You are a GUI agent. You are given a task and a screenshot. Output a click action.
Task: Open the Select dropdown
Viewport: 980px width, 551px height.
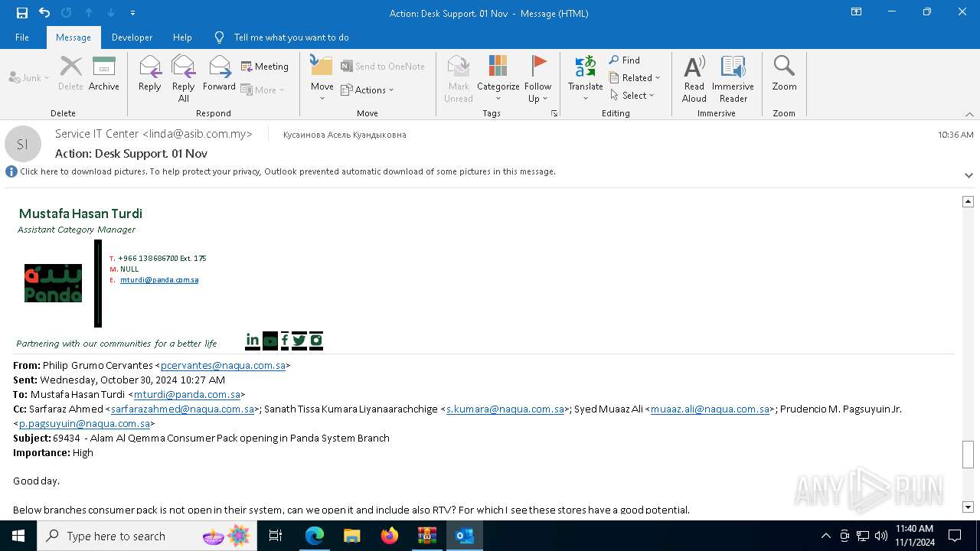(632, 95)
